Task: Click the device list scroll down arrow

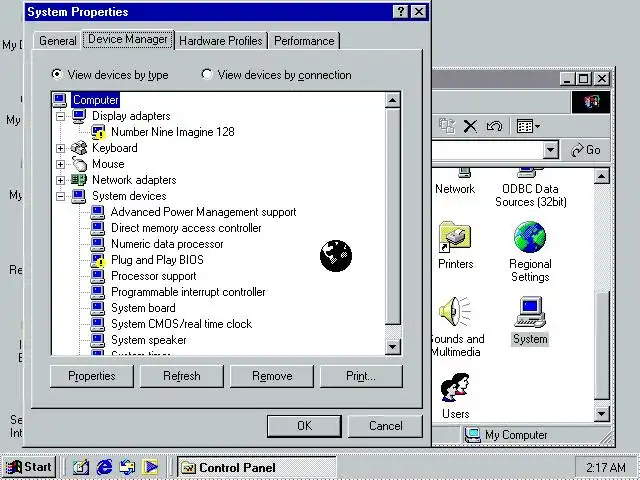Action: (393, 347)
